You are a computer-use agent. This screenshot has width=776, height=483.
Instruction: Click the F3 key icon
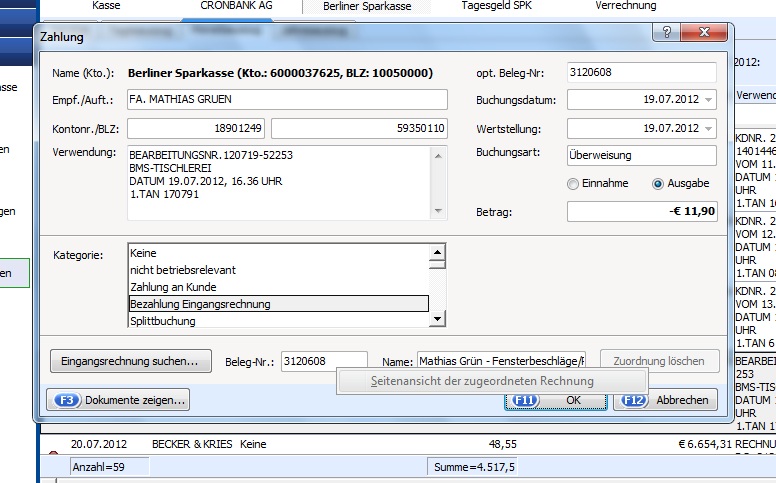click(67, 400)
